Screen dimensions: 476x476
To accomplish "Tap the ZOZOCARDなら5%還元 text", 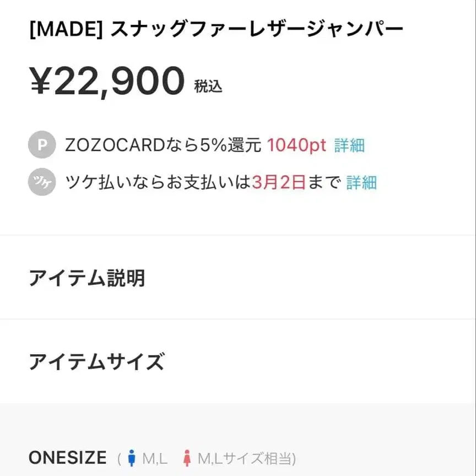I will [x=164, y=145].
